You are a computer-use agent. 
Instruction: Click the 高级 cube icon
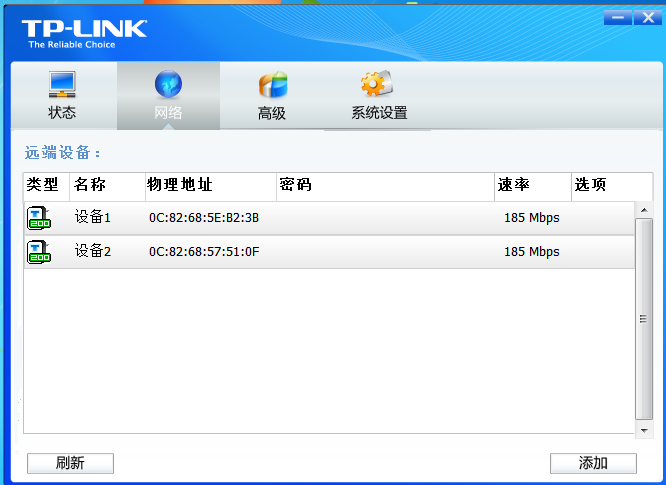tap(272, 84)
